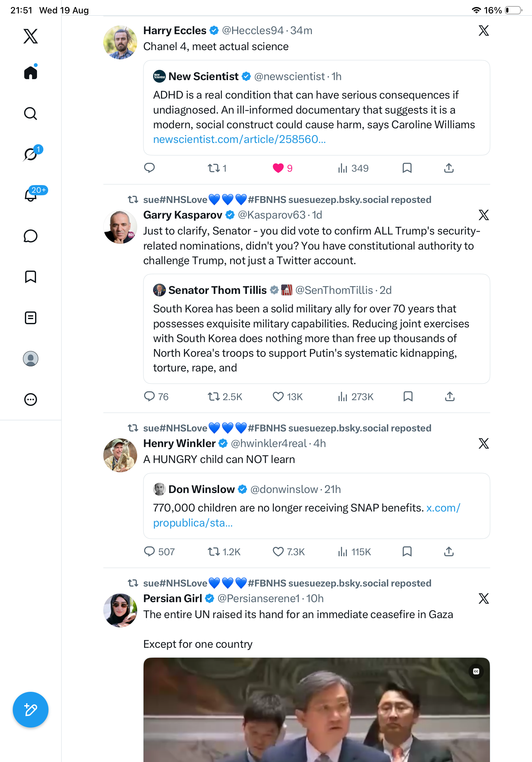The height and width of the screenshot is (762, 532).
Task: Open Lists icon in sidebar
Action: (x=31, y=317)
